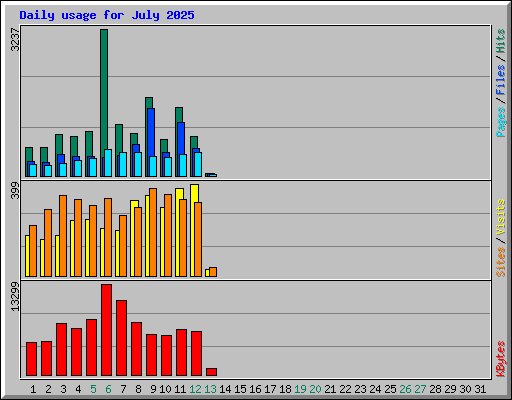Click day label 9 on the x-axis
This screenshot has width=512, height=400.
coord(153,389)
